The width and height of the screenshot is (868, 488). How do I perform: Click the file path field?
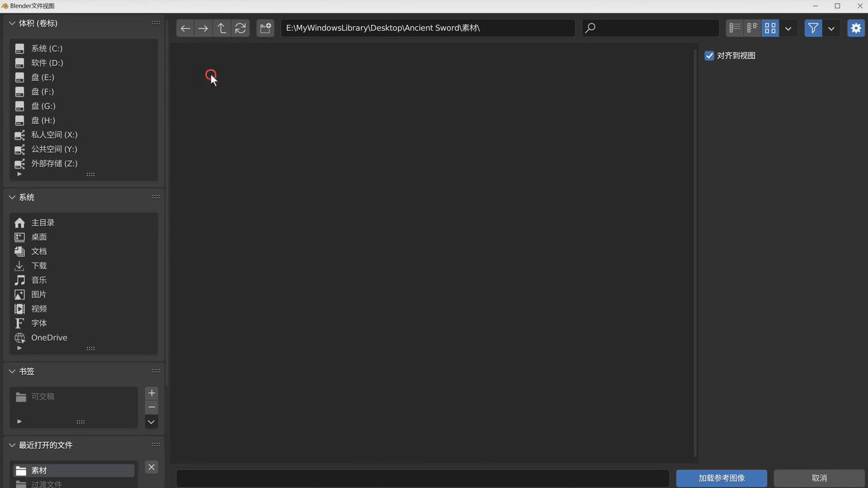click(x=427, y=28)
